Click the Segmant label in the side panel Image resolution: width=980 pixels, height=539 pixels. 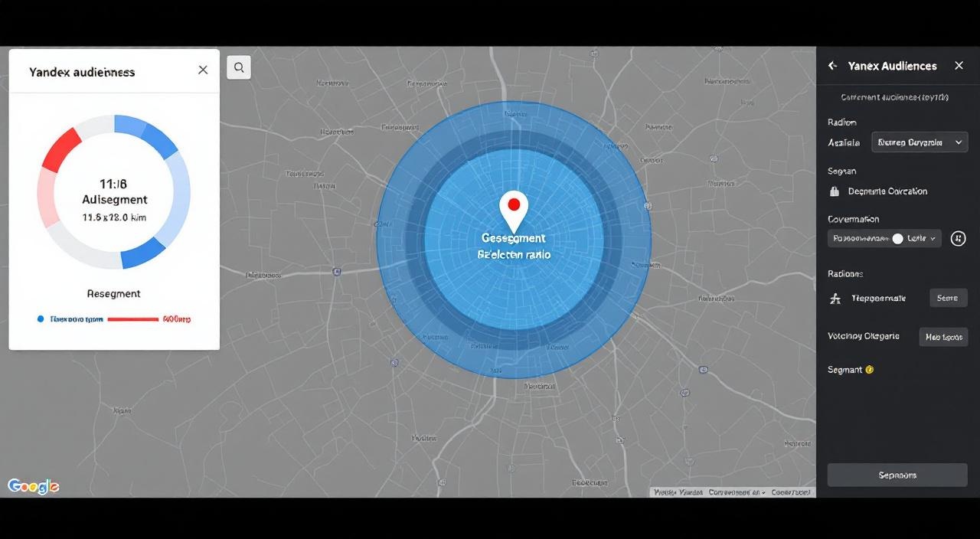tap(844, 370)
